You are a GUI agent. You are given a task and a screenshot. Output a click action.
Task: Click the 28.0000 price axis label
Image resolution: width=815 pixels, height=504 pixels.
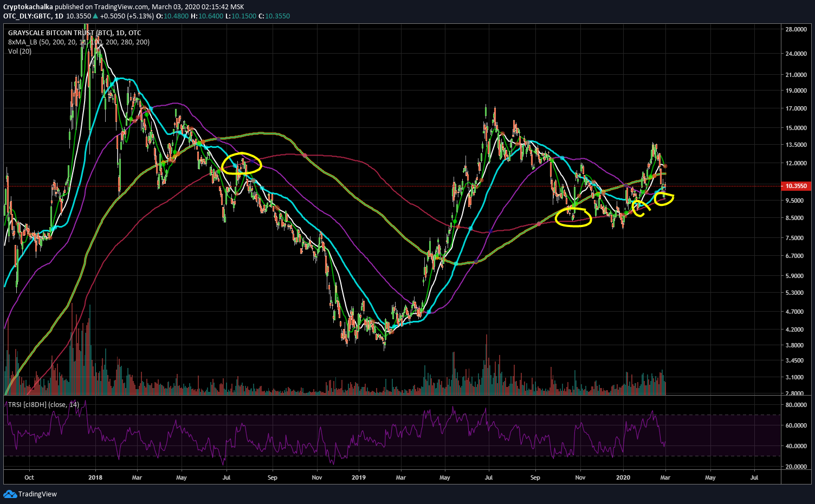[x=796, y=29]
